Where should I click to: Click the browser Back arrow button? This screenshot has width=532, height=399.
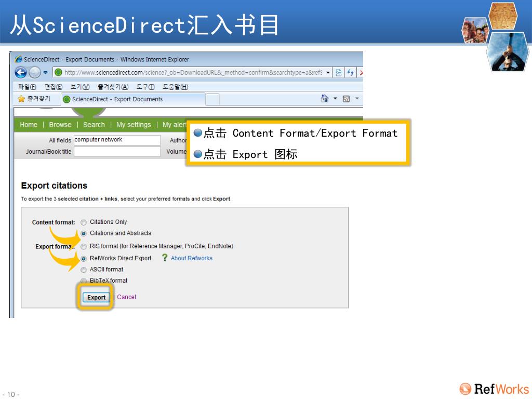click(21, 72)
